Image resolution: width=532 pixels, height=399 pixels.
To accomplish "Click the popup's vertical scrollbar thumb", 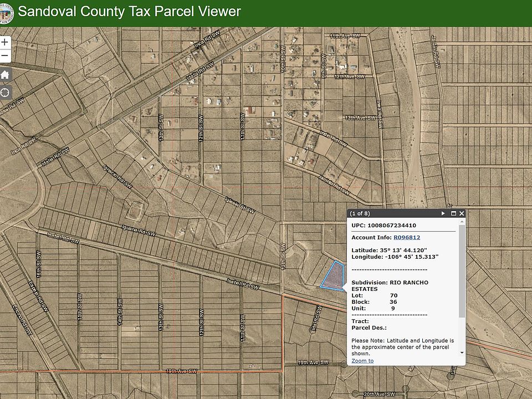I will [x=462, y=272].
